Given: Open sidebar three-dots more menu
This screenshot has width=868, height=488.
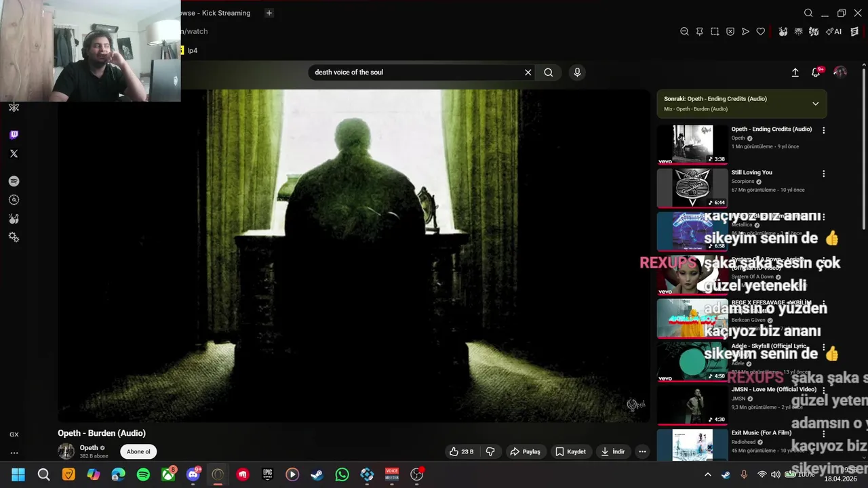Looking at the screenshot, I should [x=14, y=453].
